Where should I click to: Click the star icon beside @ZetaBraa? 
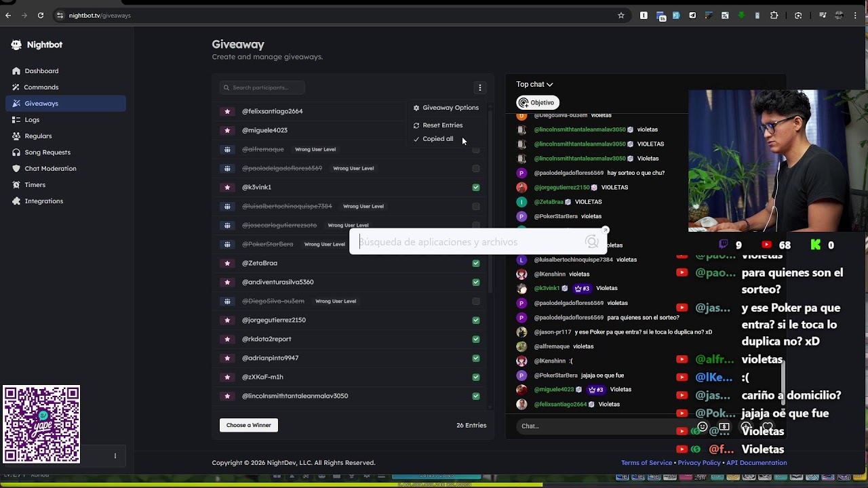(x=227, y=263)
